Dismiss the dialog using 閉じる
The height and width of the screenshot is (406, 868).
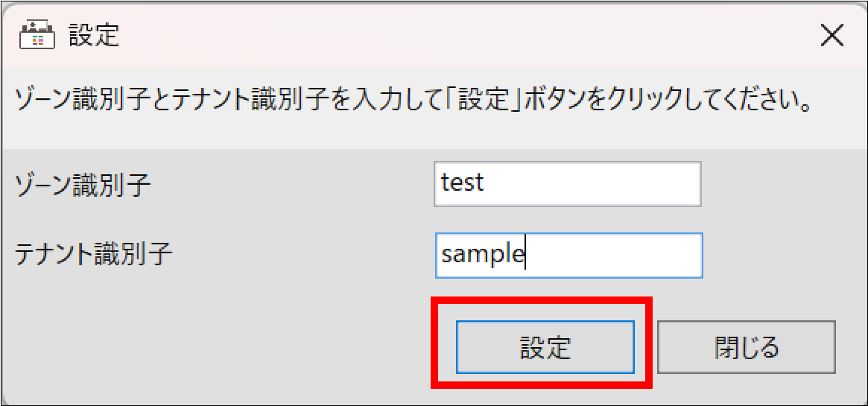[x=747, y=347]
